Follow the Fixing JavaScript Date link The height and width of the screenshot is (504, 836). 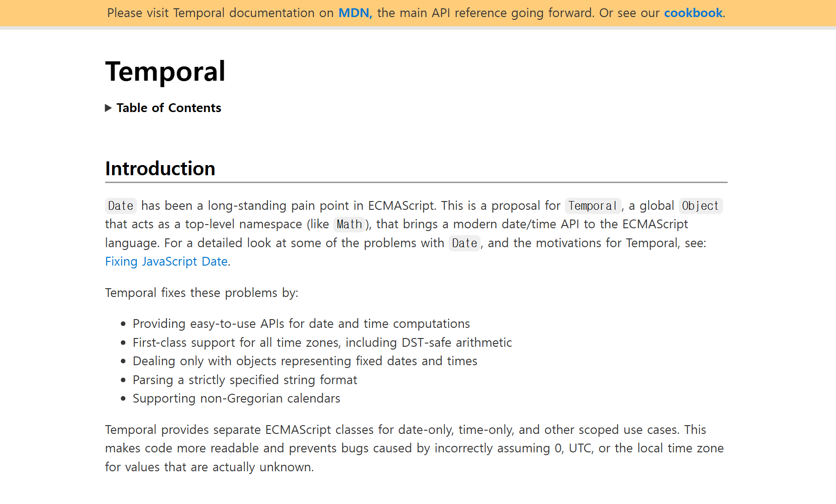(x=166, y=261)
